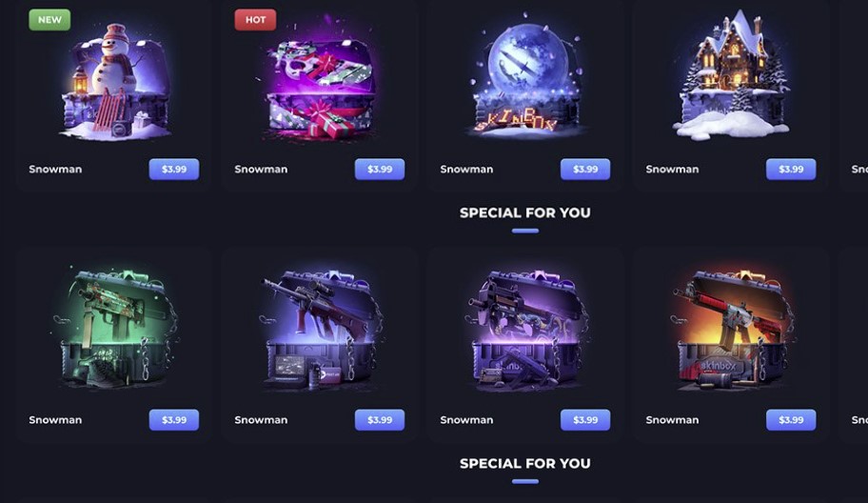The height and width of the screenshot is (503, 868).
Task: Buy the NEW snowman case for $3.99
Action: (174, 170)
